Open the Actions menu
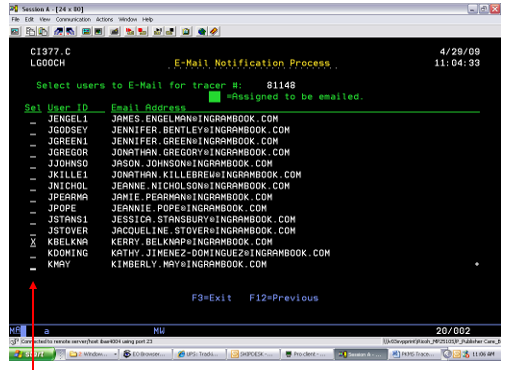The width and height of the screenshot is (511, 370). (x=104, y=19)
